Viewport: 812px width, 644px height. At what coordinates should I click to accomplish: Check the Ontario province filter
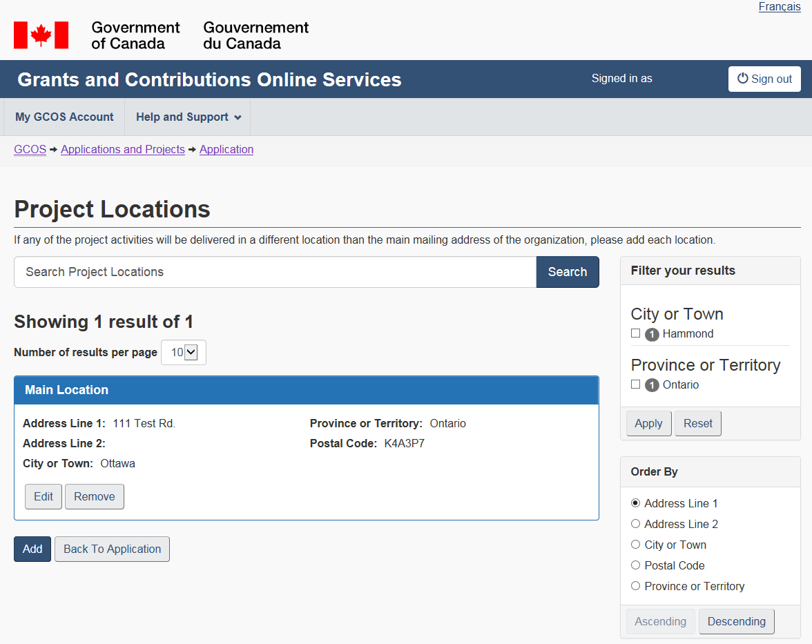point(635,384)
